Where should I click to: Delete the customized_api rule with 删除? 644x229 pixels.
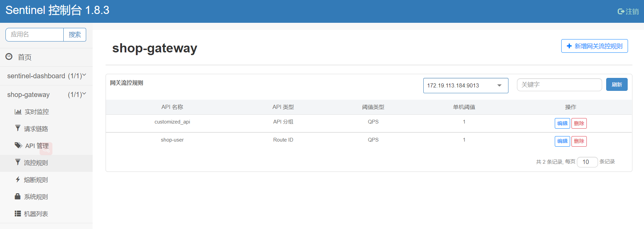coord(579,123)
